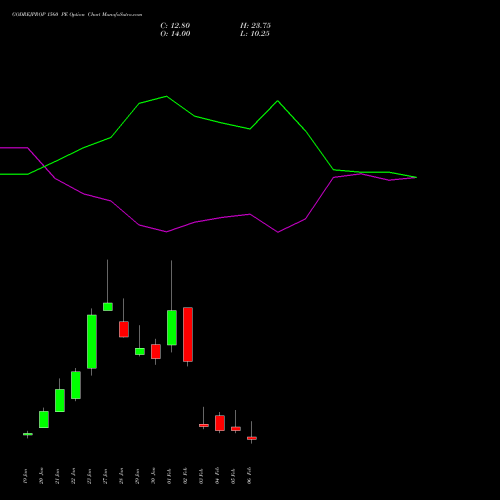Image resolution: width=500 pixels, height=500 pixels.
Task: Select the 02 Feb date label
Action: pyautogui.click(x=186, y=476)
